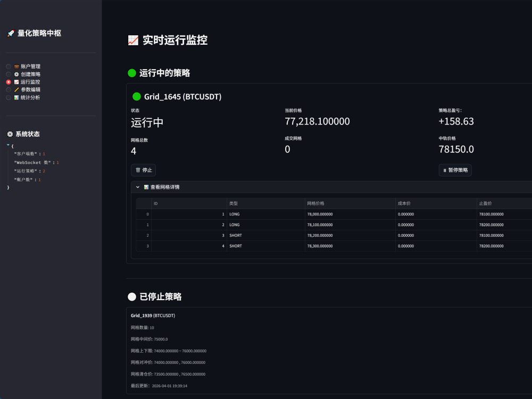Pause the strategy with 暂停策略 button

pos(455,170)
